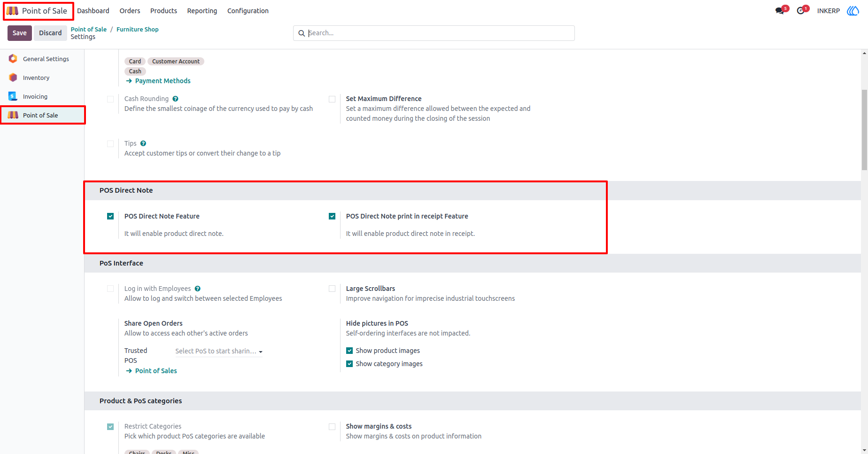Open the chat messages notification icon

780,11
